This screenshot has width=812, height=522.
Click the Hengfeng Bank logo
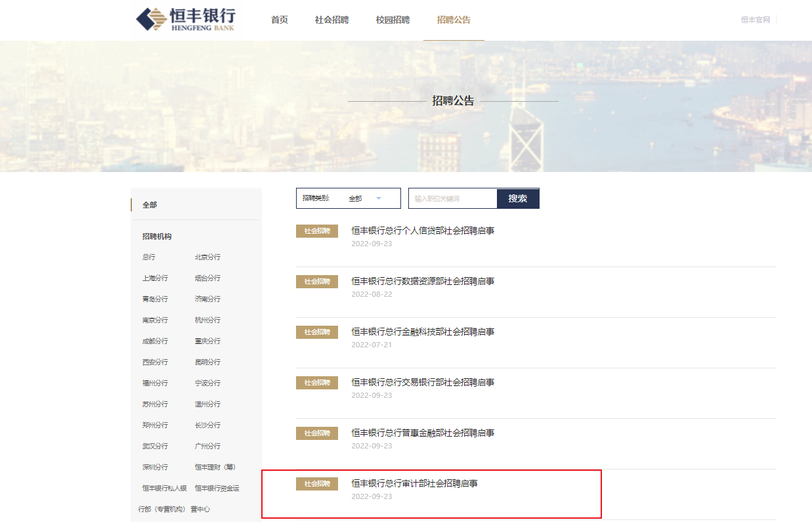[x=185, y=20]
